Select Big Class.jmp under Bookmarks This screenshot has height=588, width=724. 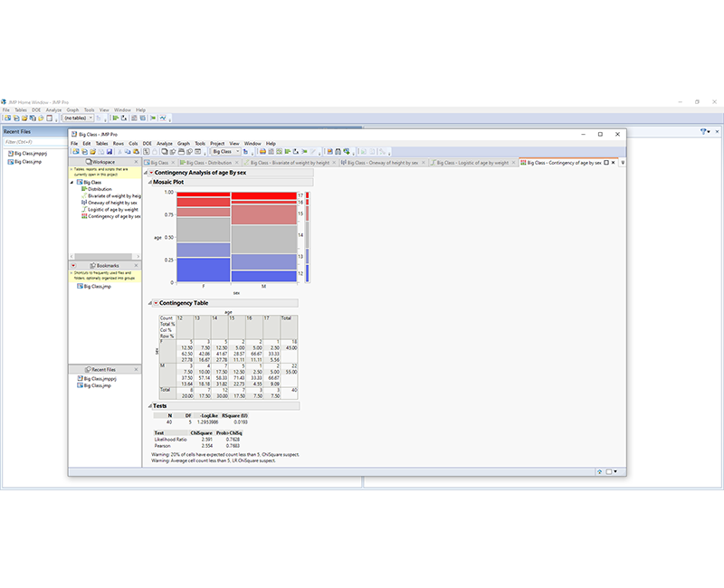point(95,286)
